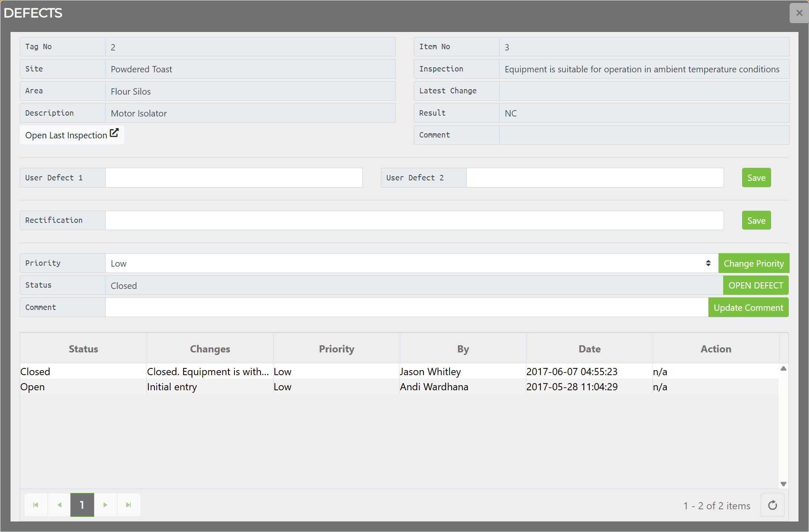The width and height of the screenshot is (809, 532).
Task: Select the Open status history row
Action: [x=399, y=386]
